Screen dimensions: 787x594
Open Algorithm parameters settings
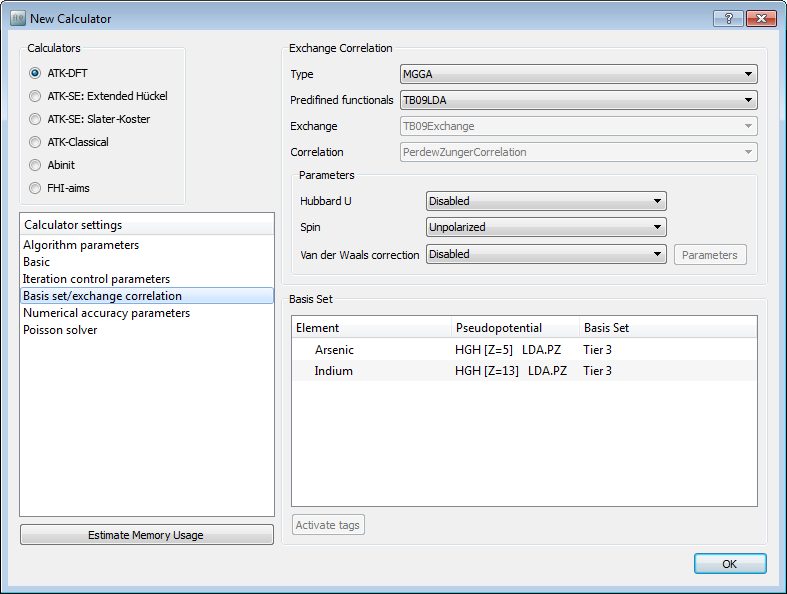tap(147, 245)
